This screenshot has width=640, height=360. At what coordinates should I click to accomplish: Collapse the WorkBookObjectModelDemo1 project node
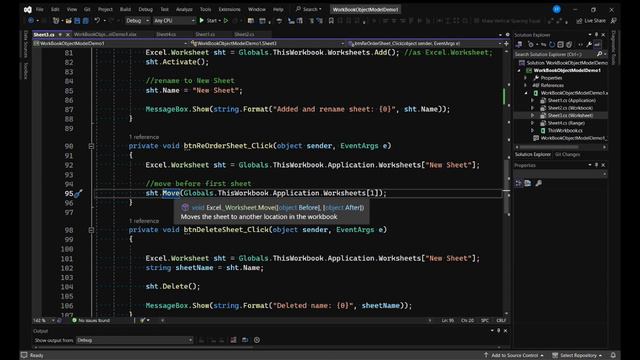[519, 71]
